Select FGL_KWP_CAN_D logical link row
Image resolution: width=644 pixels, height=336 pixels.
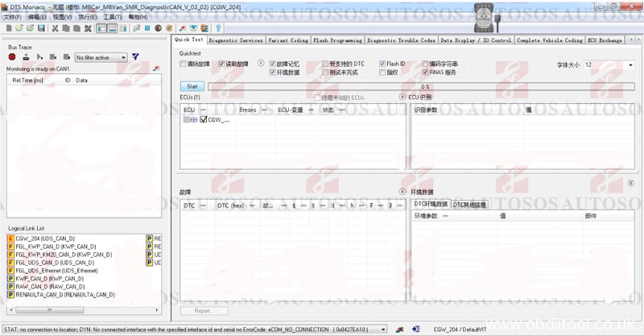coord(56,247)
